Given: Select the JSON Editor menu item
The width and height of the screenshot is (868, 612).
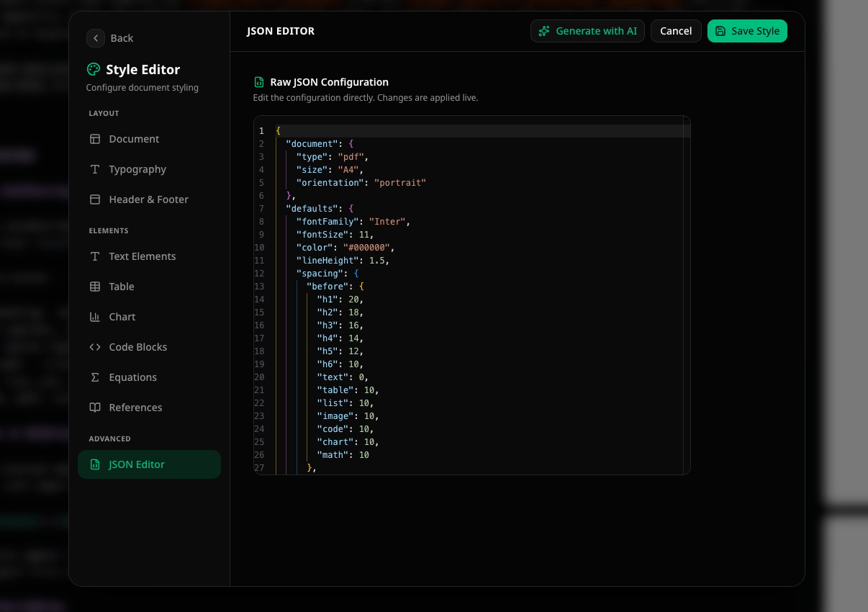Looking at the screenshot, I should click(149, 464).
